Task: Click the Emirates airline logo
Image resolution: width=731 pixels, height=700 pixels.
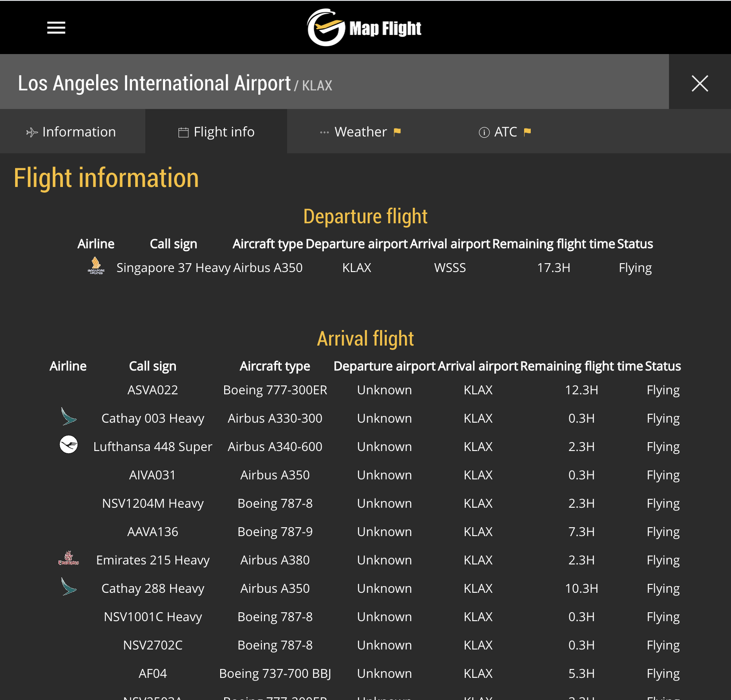Action: pos(69,558)
